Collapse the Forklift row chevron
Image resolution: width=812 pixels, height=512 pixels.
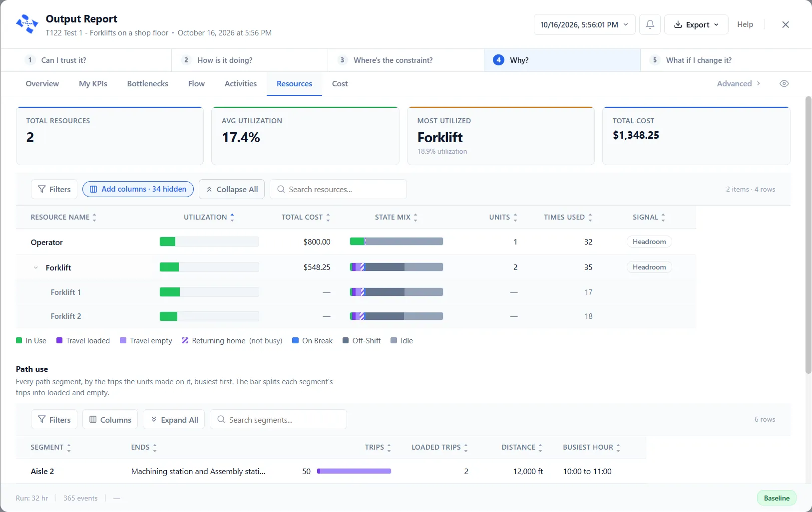click(x=35, y=267)
